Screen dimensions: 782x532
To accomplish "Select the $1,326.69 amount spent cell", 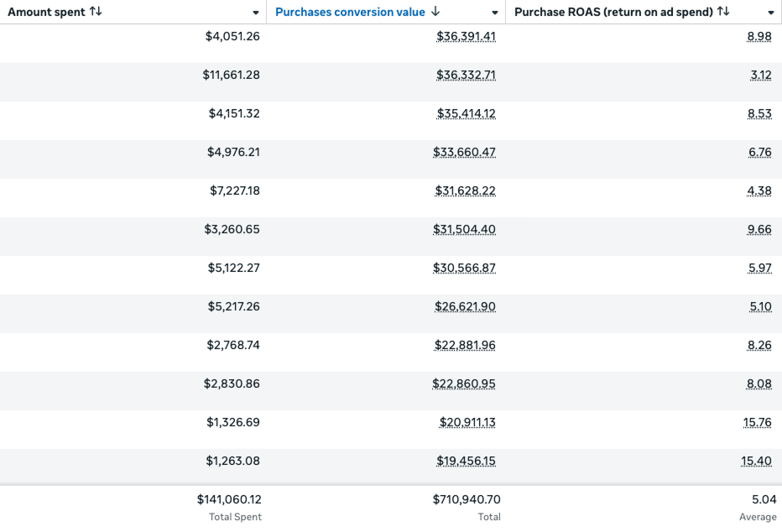I will [233, 422].
